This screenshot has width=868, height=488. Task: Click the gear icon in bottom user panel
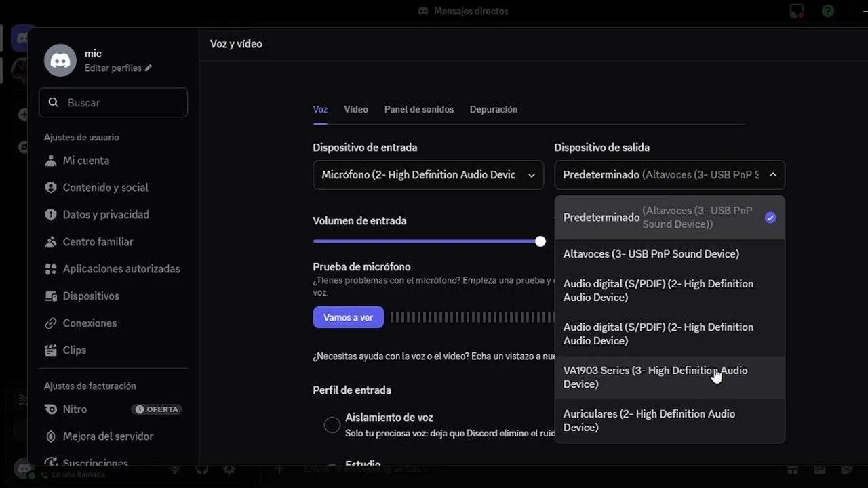click(229, 469)
